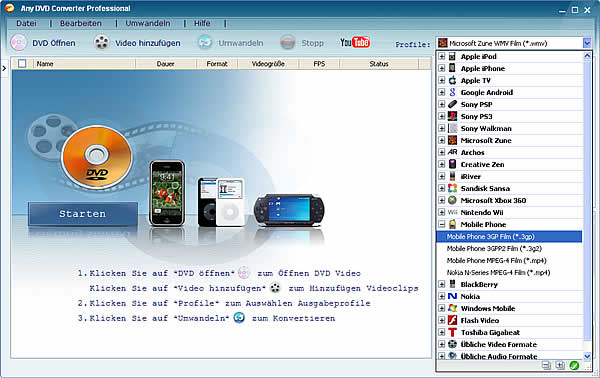Select Mobile Phone MPEG-4 Film (*.mp4)
This screenshot has width=600, height=378.
509,261
